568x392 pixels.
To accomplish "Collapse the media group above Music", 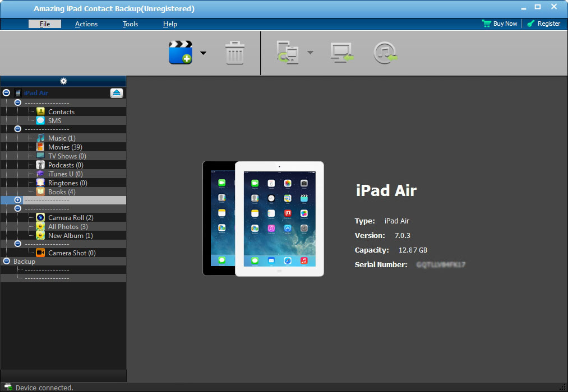I will 18,129.
